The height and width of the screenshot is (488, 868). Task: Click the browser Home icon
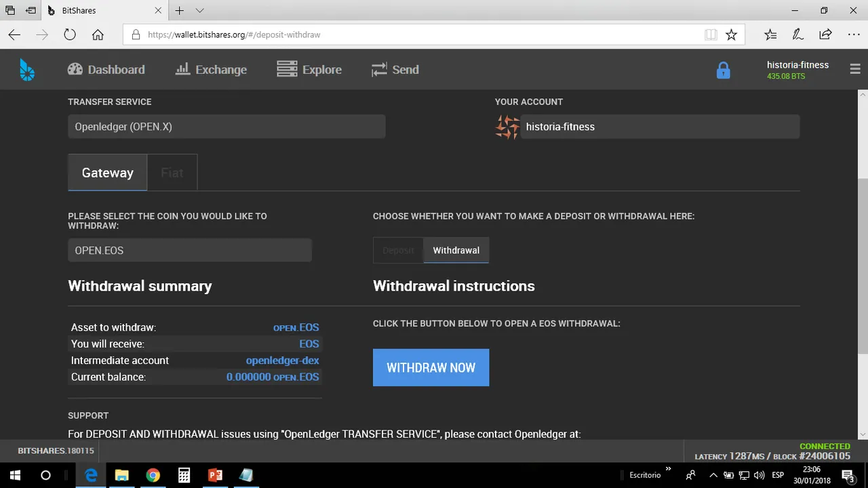tap(98, 35)
